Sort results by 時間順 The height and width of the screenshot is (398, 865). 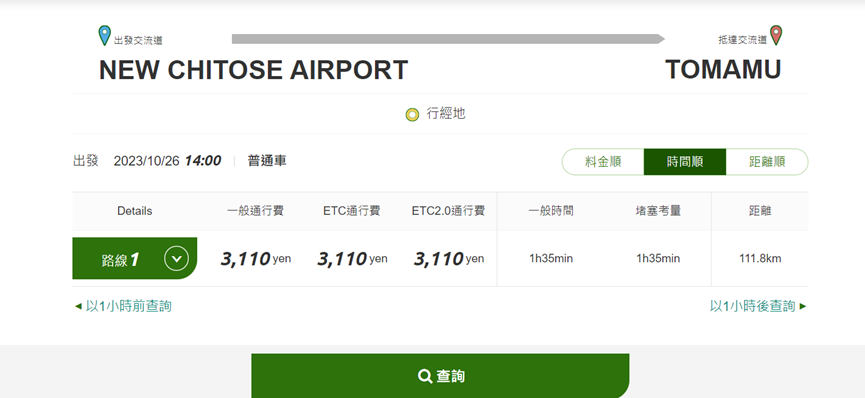tap(685, 162)
